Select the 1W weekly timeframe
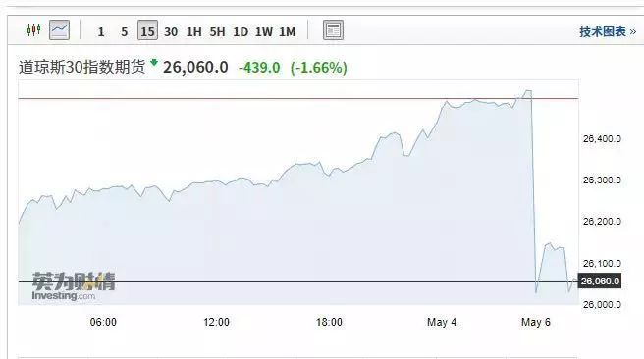Screen dimensions: 644x359 (264, 32)
